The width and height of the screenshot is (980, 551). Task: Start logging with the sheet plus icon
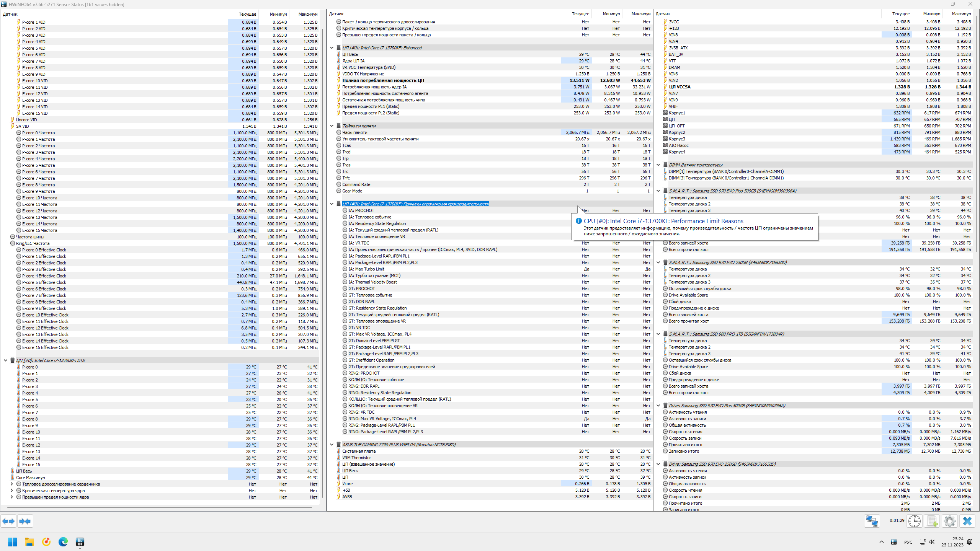(x=932, y=521)
